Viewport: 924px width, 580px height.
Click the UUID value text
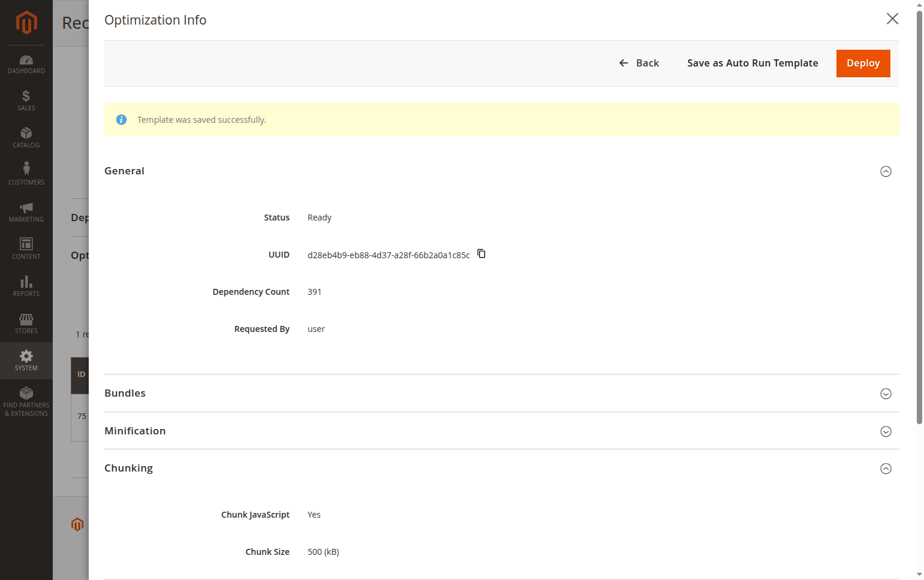[389, 255]
